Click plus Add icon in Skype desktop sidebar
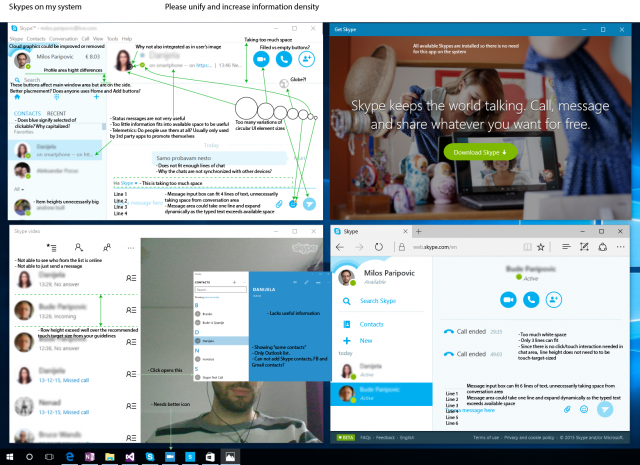 pyautogui.click(x=96, y=97)
